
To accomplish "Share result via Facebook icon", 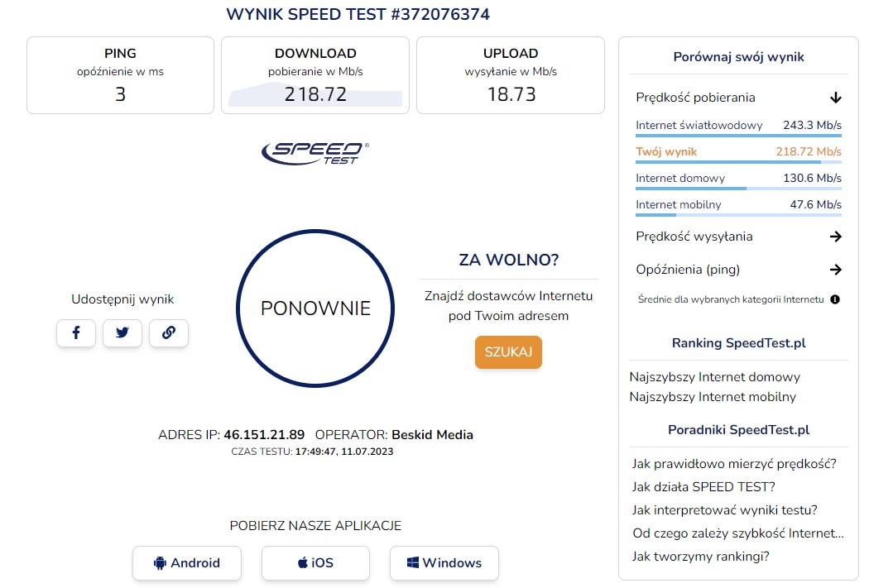I will 76,332.
